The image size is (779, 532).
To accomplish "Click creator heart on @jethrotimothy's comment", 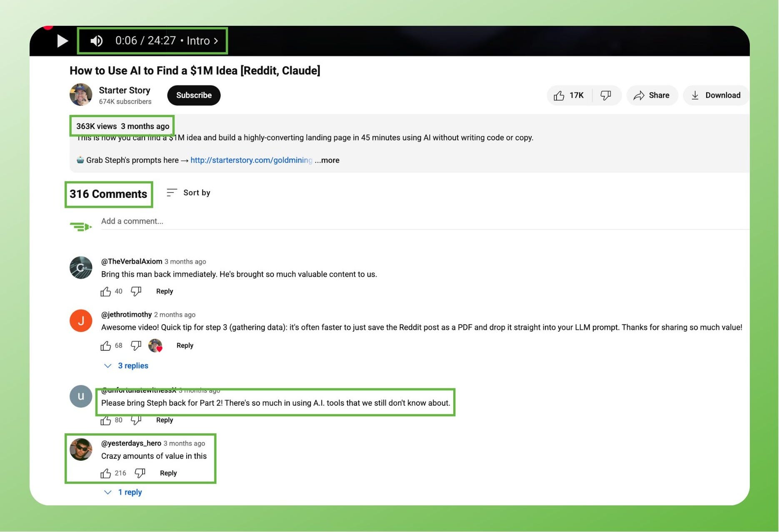I will (x=155, y=345).
